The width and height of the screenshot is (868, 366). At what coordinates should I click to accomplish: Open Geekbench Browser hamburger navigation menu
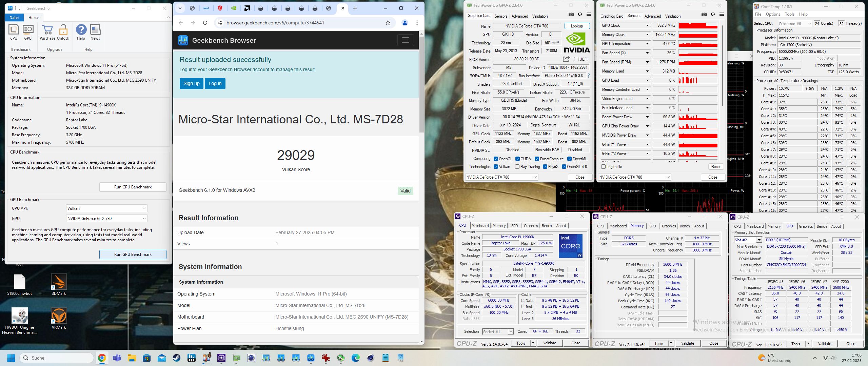(406, 40)
